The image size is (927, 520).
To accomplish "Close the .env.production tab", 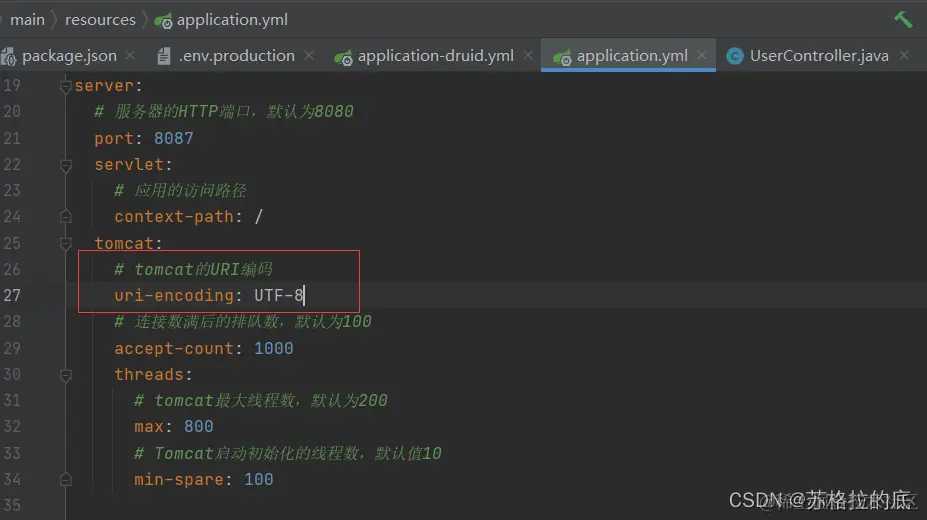I will pyautogui.click(x=309, y=55).
